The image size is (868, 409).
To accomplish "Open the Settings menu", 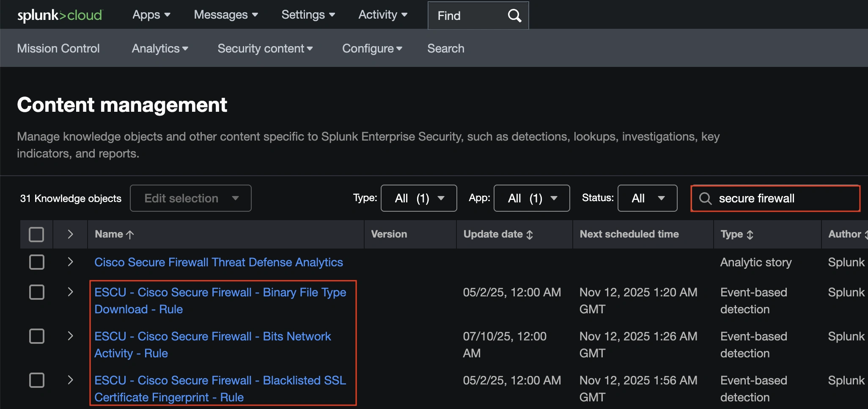I will tap(308, 14).
